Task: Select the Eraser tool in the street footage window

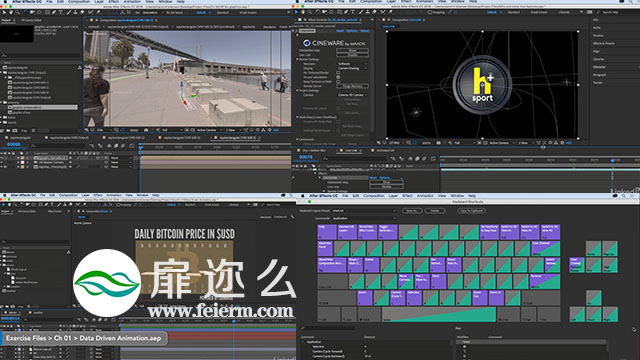Action: pyautogui.click(x=83, y=13)
